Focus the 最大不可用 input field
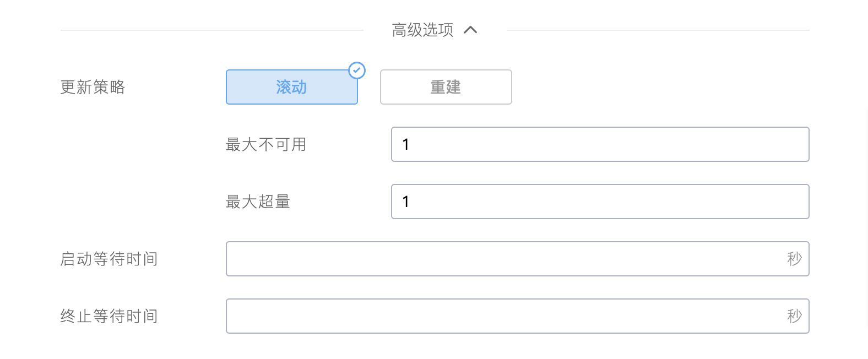The height and width of the screenshot is (359, 868). pos(600,144)
